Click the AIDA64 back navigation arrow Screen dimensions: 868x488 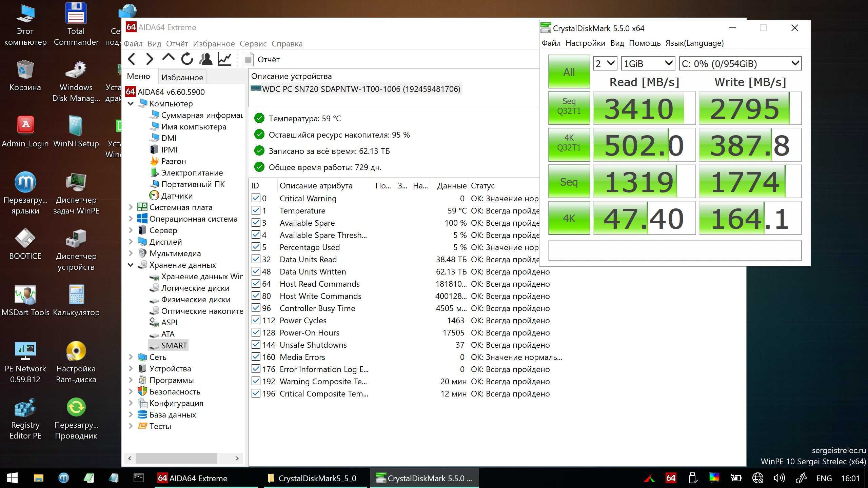click(x=132, y=59)
